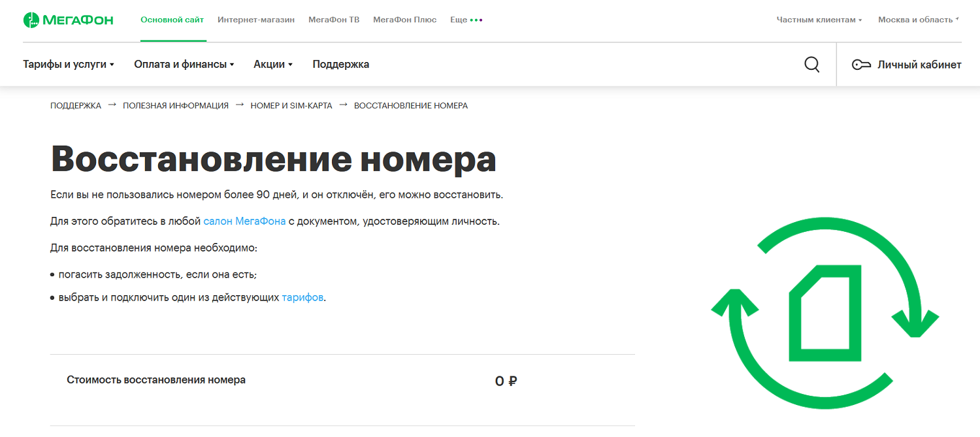980x437 pixels.
Task: Click the sentence about 90 дней
Action: [277, 195]
